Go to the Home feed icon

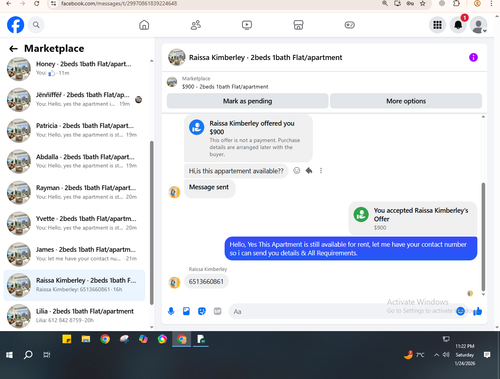(x=144, y=25)
